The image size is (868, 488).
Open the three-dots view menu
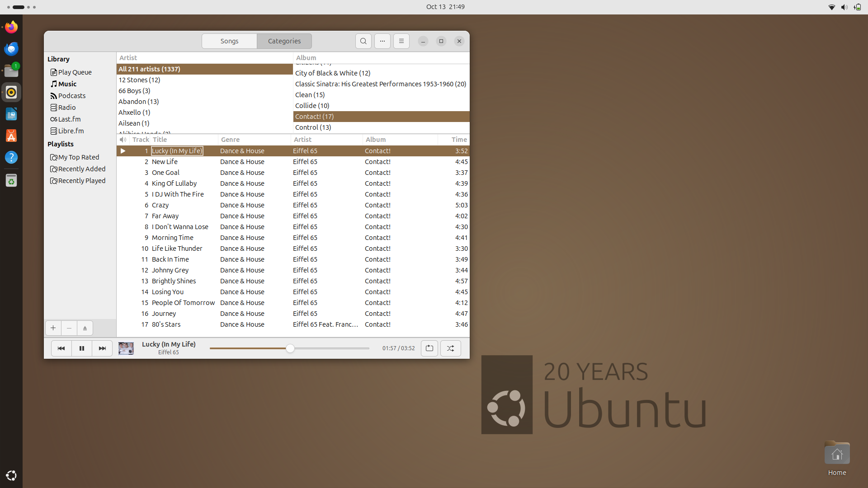click(x=382, y=41)
